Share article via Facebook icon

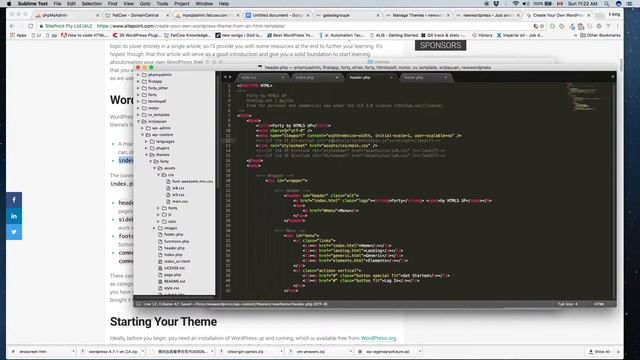pyautogui.click(x=14, y=200)
